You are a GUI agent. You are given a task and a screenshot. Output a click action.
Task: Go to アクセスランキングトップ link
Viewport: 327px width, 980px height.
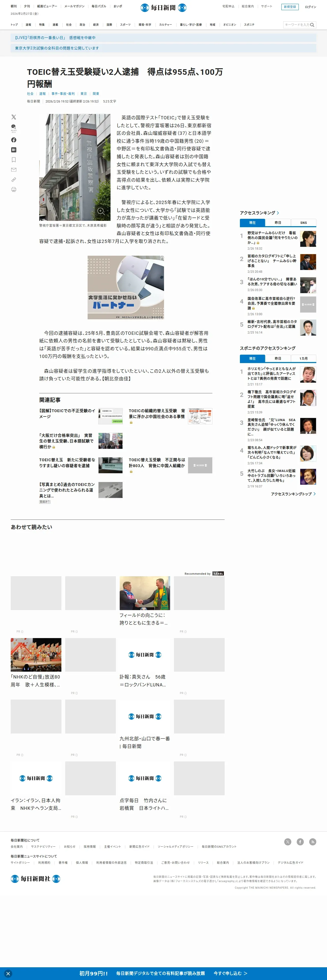click(293, 494)
